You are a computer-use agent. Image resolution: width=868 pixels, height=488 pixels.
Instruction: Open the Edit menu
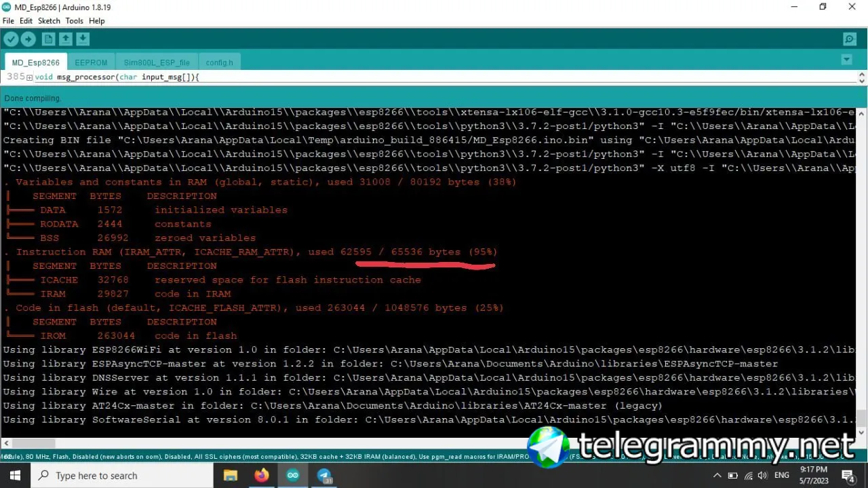click(26, 21)
